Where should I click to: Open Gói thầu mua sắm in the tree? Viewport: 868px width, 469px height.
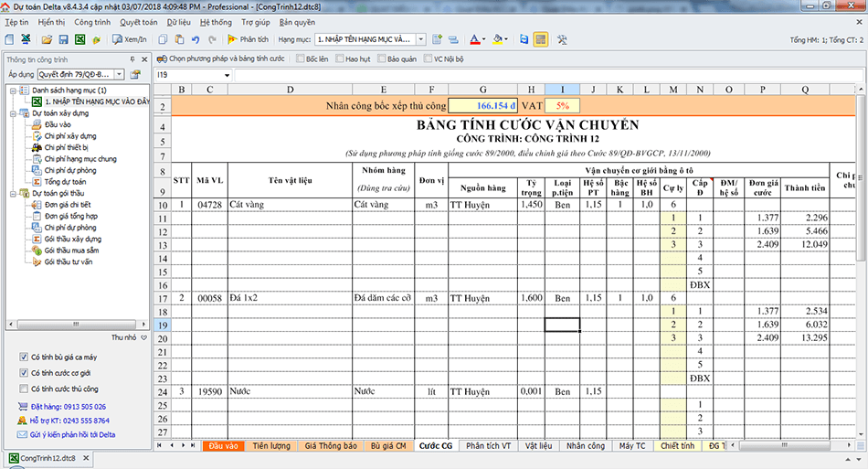72,250
